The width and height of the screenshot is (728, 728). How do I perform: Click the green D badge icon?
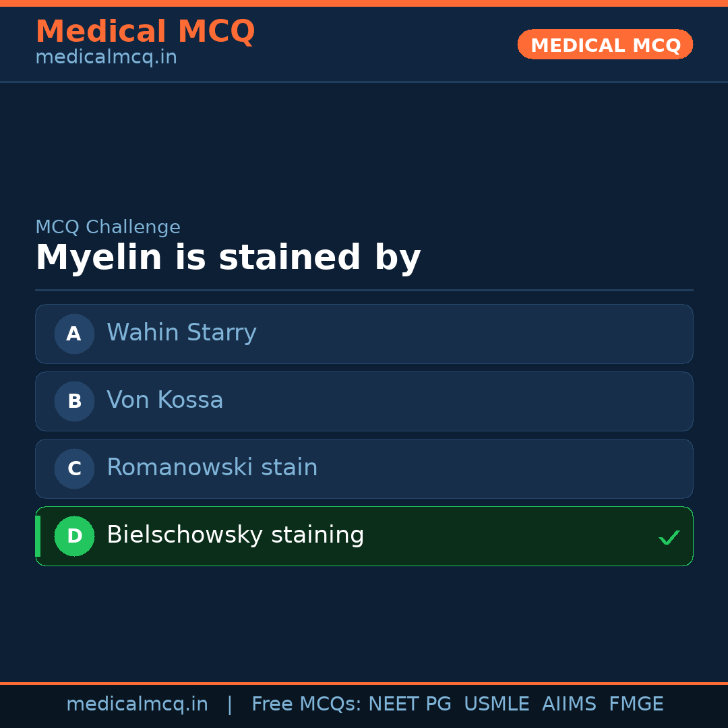click(x=74, y=536)
